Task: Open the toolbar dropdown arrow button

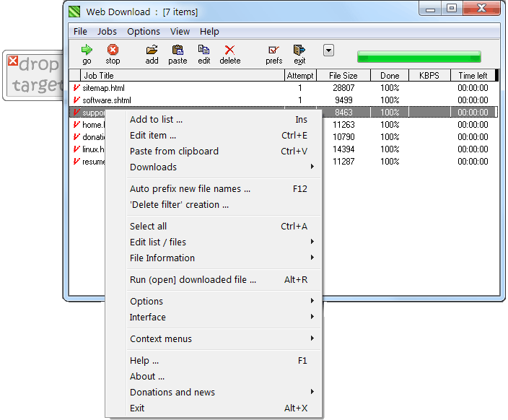Action: 328,51
